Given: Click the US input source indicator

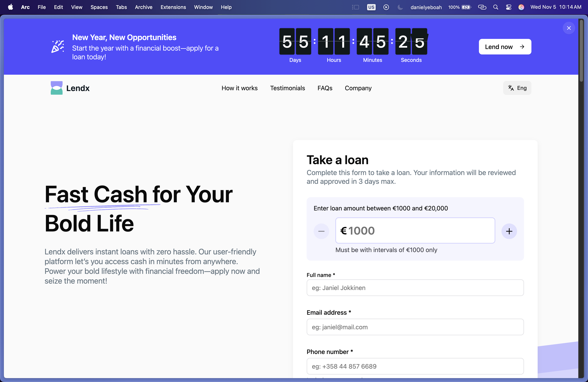Looking at the screenshot, I should pyautogui.click(x=371, y=7).
